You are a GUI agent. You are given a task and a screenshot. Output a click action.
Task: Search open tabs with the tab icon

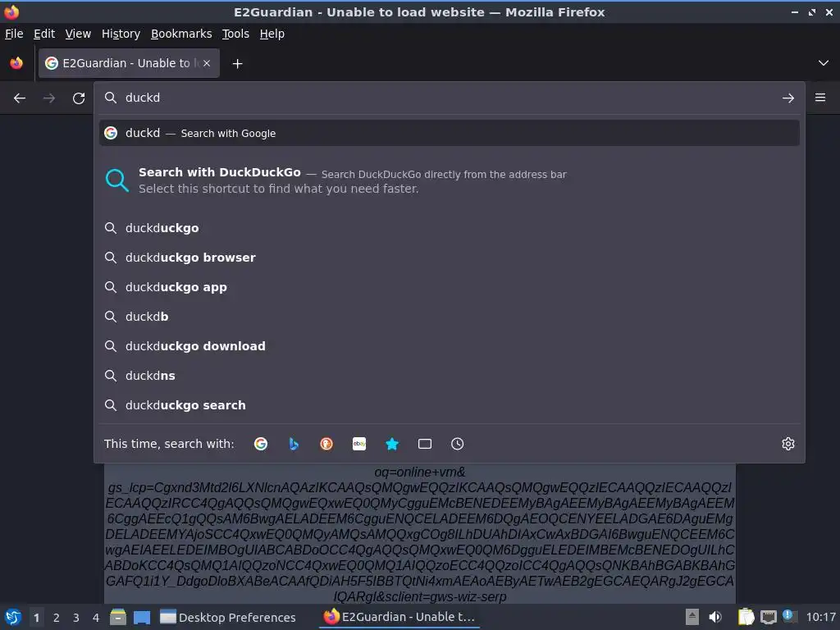point(425,444)
